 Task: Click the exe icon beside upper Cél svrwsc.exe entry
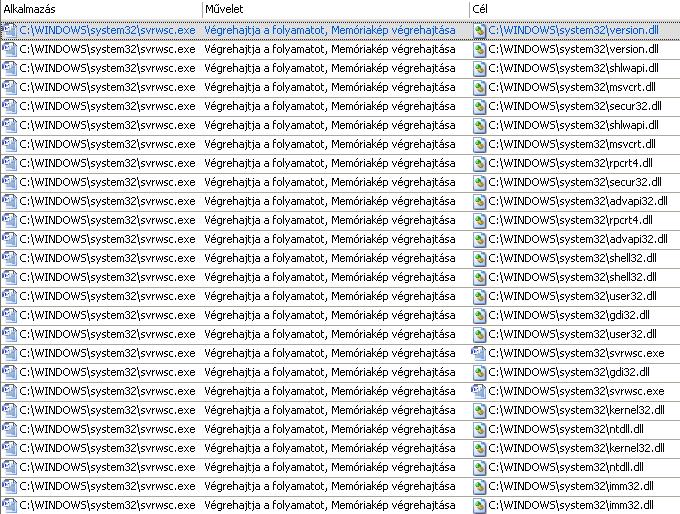479,354
